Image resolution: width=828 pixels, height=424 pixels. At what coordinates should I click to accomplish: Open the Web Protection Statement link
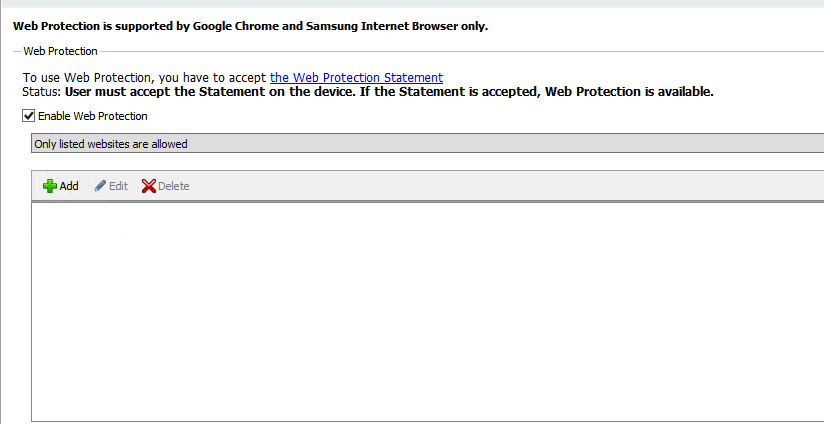tap(356, 78)
